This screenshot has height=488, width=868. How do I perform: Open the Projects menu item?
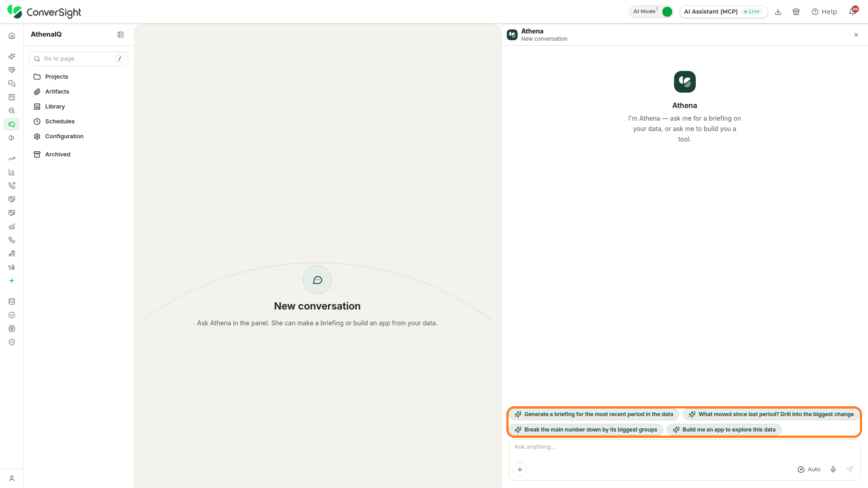(79, 77)
